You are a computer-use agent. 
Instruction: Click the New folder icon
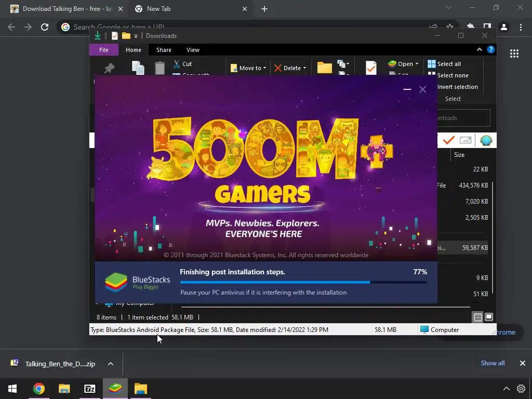[x=324, y=67]
